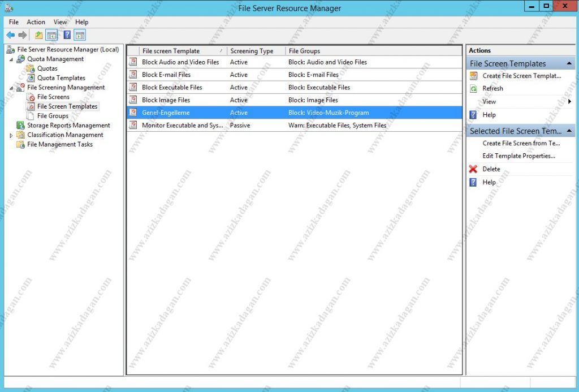Select the Monitor Executable and System row
This screenshot has width=579, height=392.
click(x=182, y=126)
